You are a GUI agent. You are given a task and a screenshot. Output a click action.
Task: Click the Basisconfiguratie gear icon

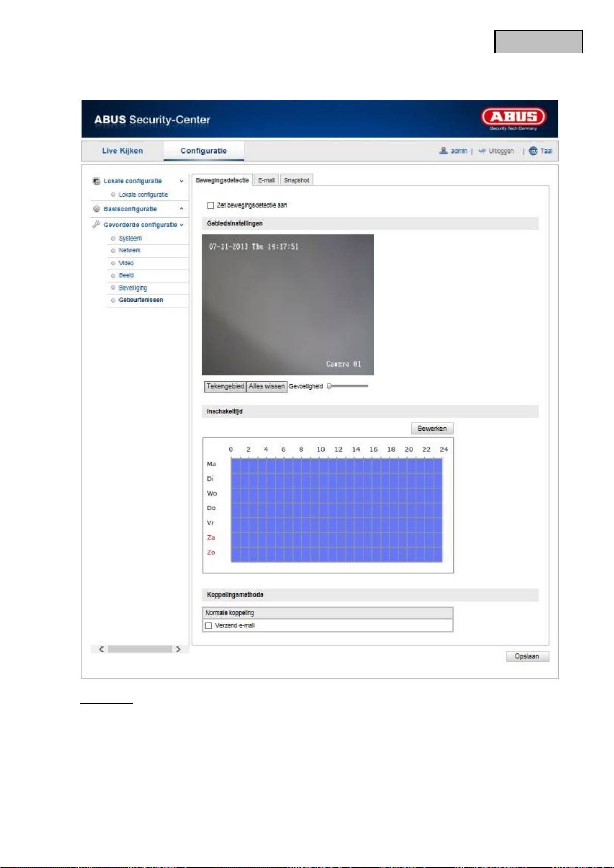(x=96, y=209)
